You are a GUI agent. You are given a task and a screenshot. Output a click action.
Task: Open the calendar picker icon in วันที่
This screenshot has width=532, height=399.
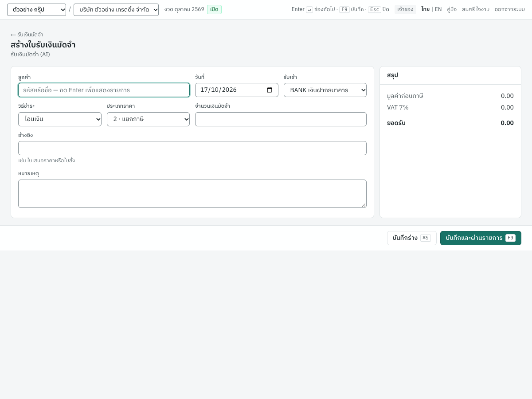(270, 90)
